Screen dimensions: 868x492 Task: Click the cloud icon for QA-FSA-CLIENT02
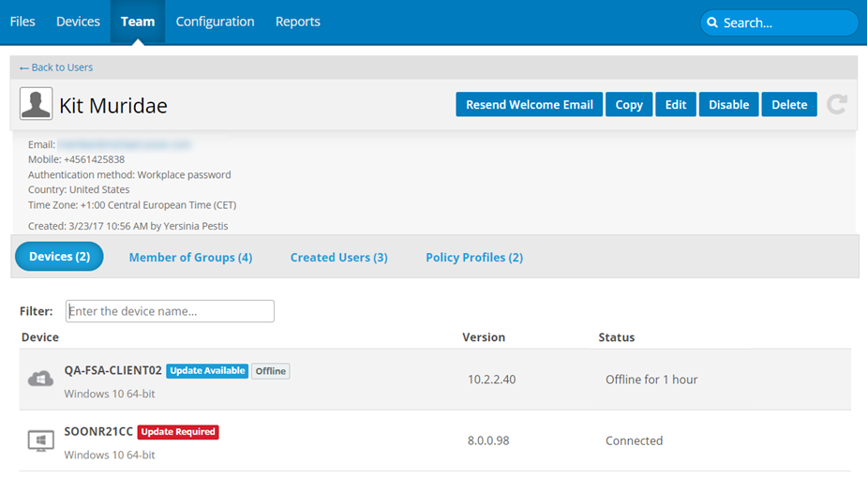pos(40,379)
